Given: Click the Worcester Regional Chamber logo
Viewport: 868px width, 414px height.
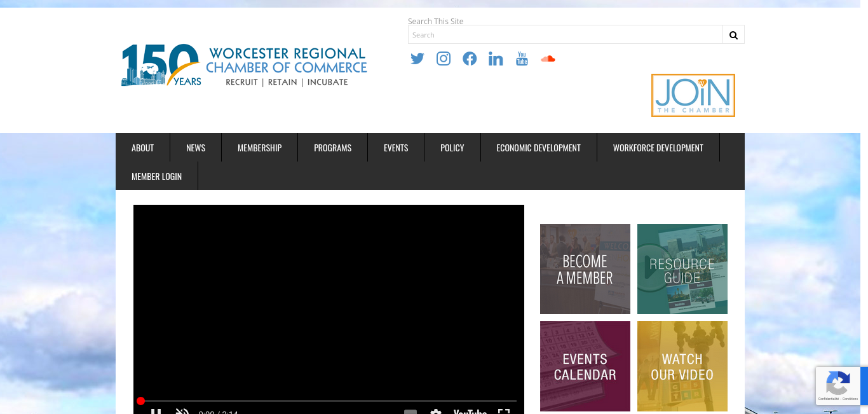Looking at the screenshot, I should (x=244, y=65).
